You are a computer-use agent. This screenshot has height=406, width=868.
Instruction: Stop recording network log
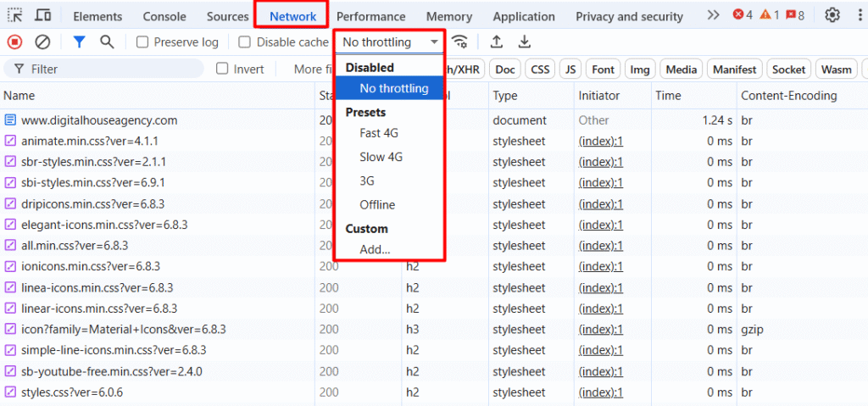click(x=15, y=42)
